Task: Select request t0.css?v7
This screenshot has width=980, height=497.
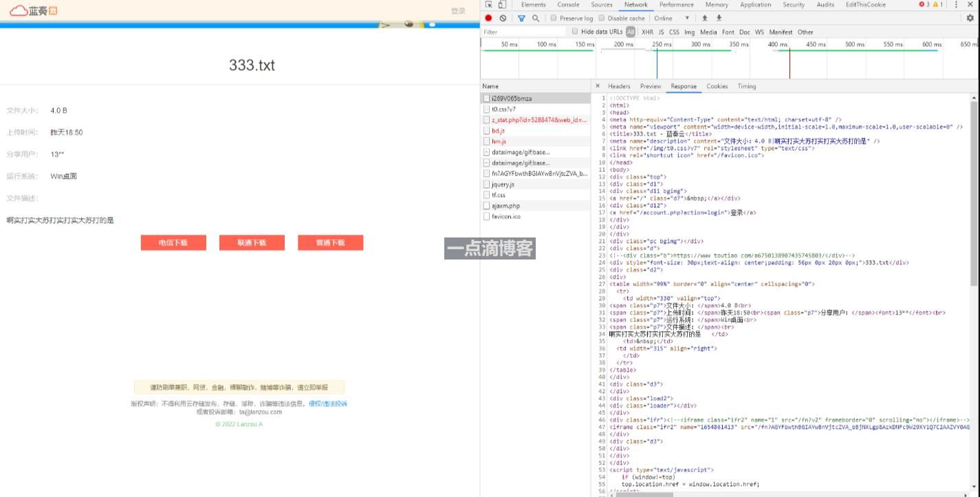Action: (536, 109)
